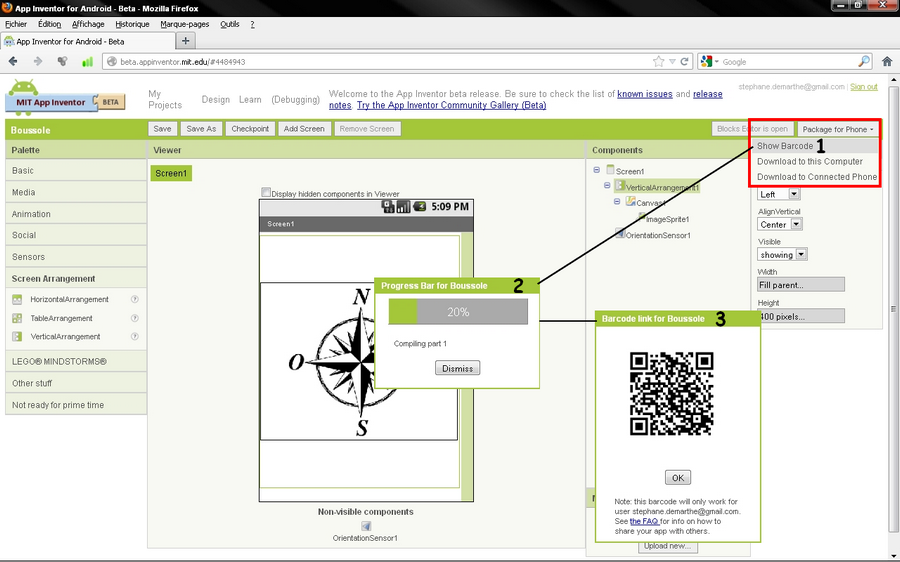Click the Save button
Viewport: 900px width, 562px height.
pyautogui.click(x=162, y=129)
